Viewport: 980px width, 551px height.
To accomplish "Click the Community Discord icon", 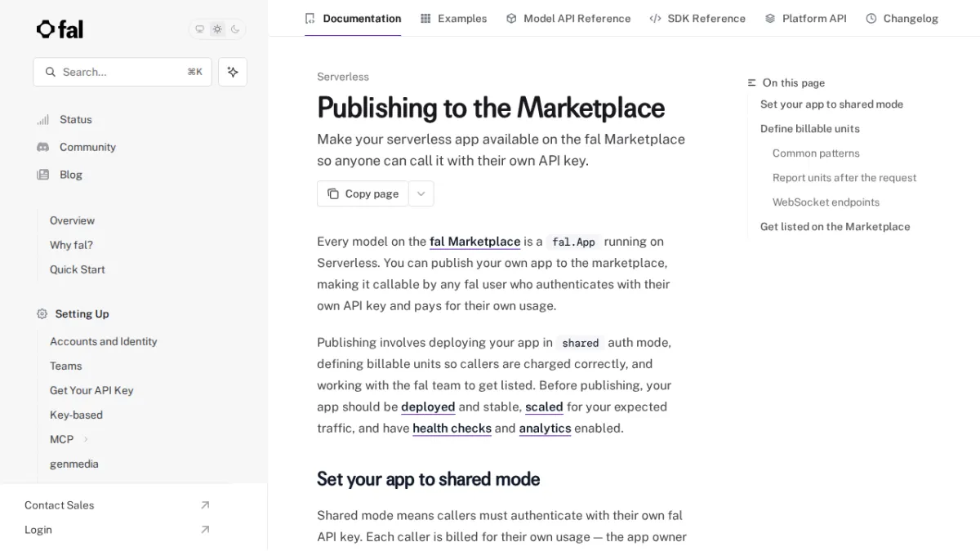I will tap(43, 147).
